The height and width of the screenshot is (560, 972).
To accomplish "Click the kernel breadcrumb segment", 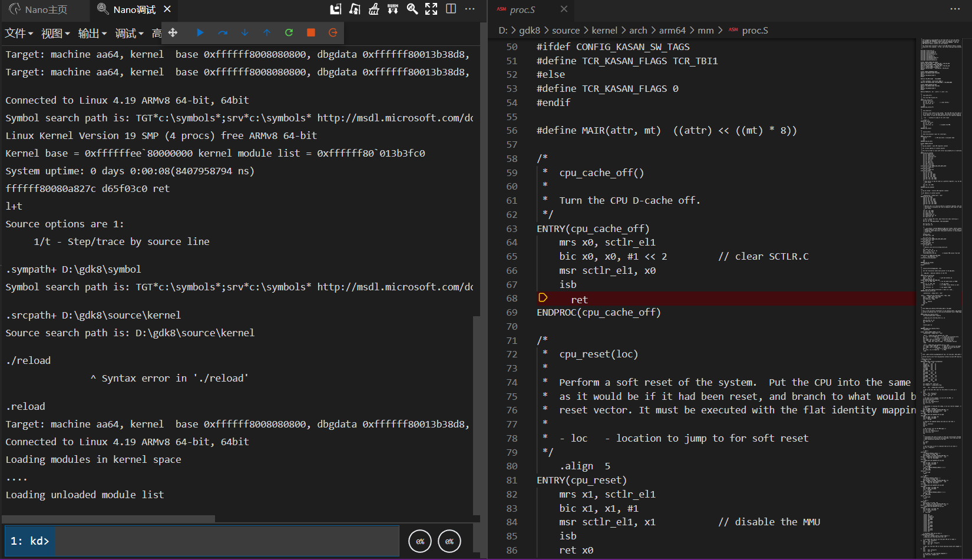I will (604, 31).
